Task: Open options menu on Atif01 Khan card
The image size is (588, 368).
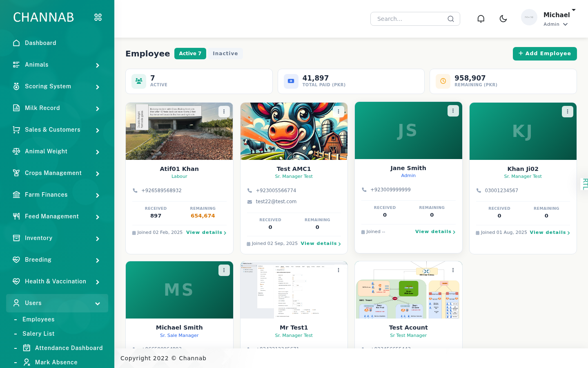Action: point(224,112)
